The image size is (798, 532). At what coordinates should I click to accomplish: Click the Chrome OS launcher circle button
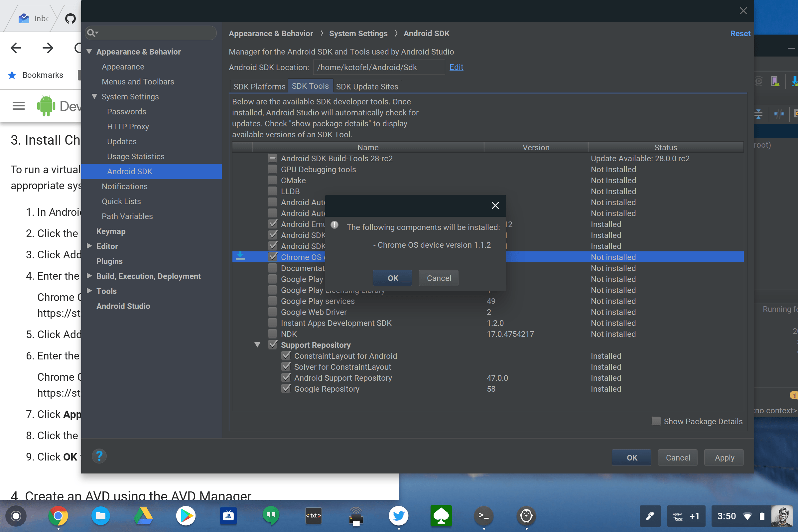[x=16, y=516]
